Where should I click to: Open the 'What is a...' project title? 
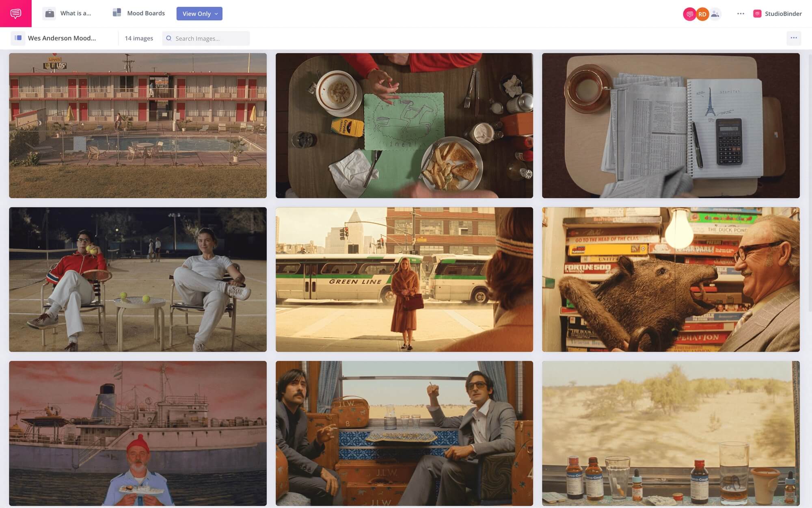point(76,13)
